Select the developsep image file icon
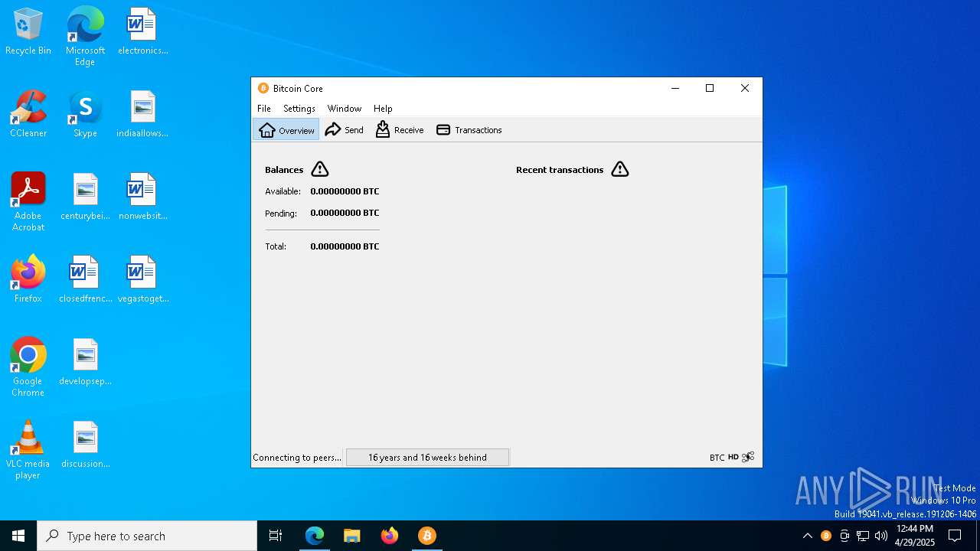The height and width of the screenshot is (551, 980). (85, 363)
